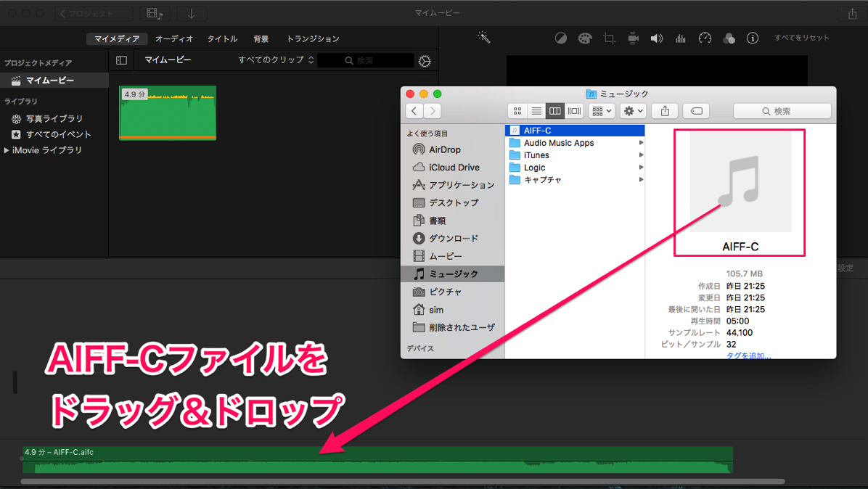Open すべてのクリップ filter dropdown
Image resolution: width=868 pixels, height=489 pixels.
pyautogui.click(x=276, y=59)
